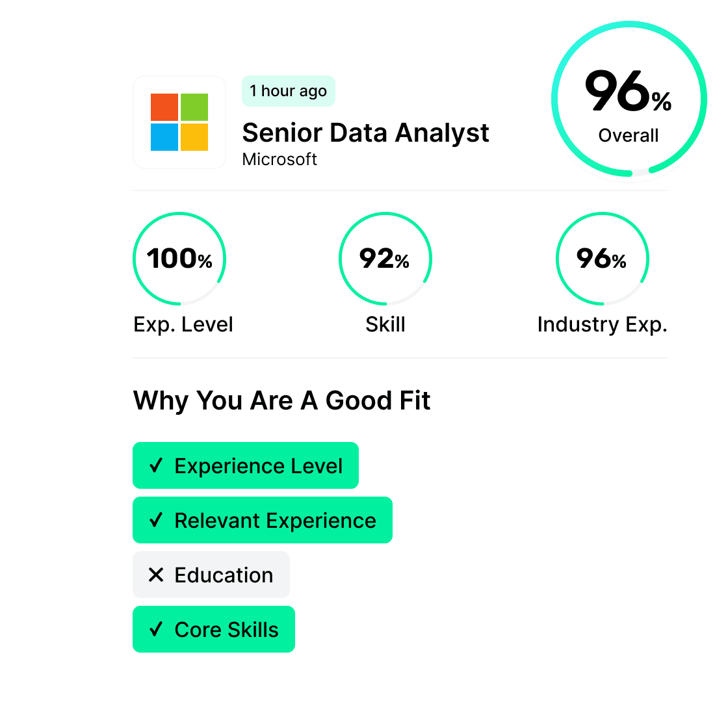
Task: Select the Core Skills tag
Action: (214, 629)
